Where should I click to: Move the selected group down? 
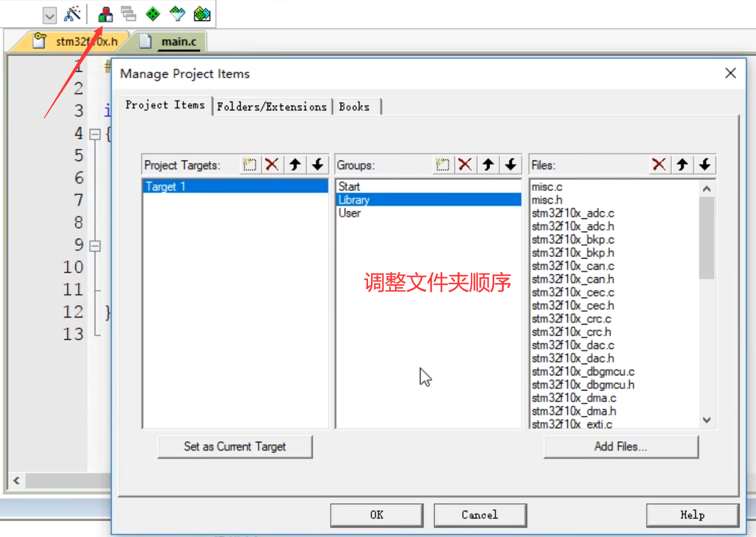click(x=510, y=165)
